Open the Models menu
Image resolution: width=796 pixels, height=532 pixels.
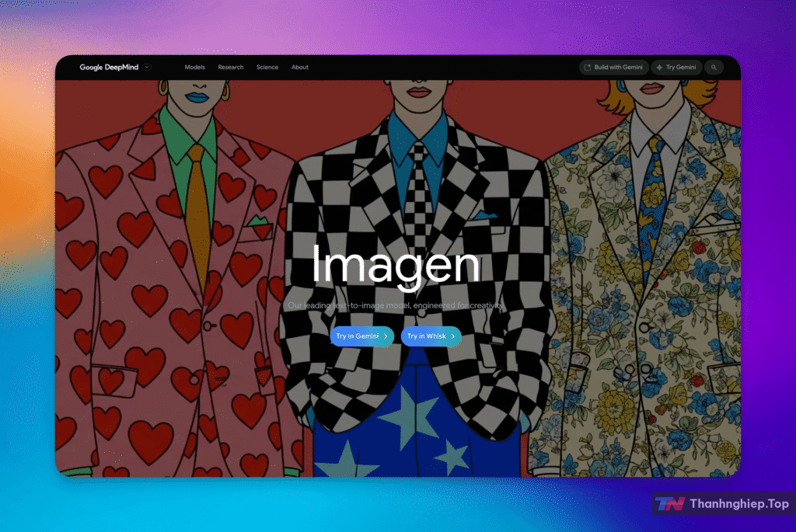[195, 67]
